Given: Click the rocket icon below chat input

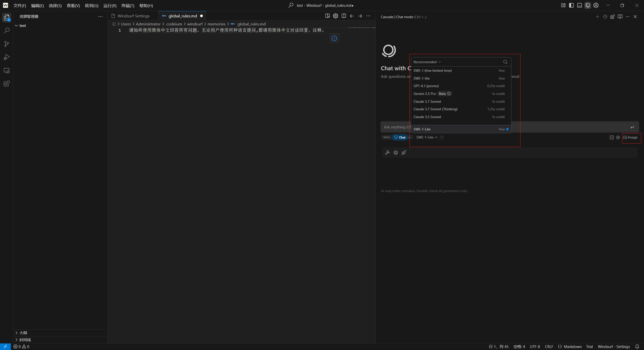Looking at the screenshot, I should (x=404, y=153).
